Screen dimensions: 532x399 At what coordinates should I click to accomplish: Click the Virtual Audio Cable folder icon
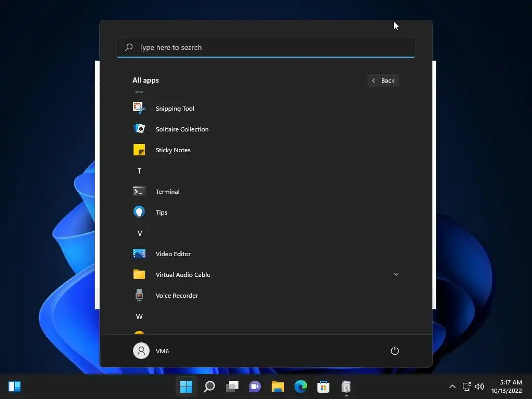139,274
